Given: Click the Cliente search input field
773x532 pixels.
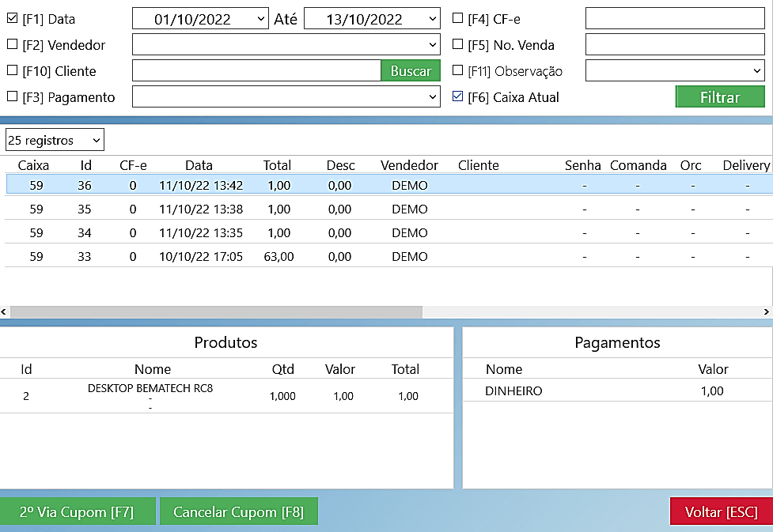Looking at the screenshot, I should (256, 71).
